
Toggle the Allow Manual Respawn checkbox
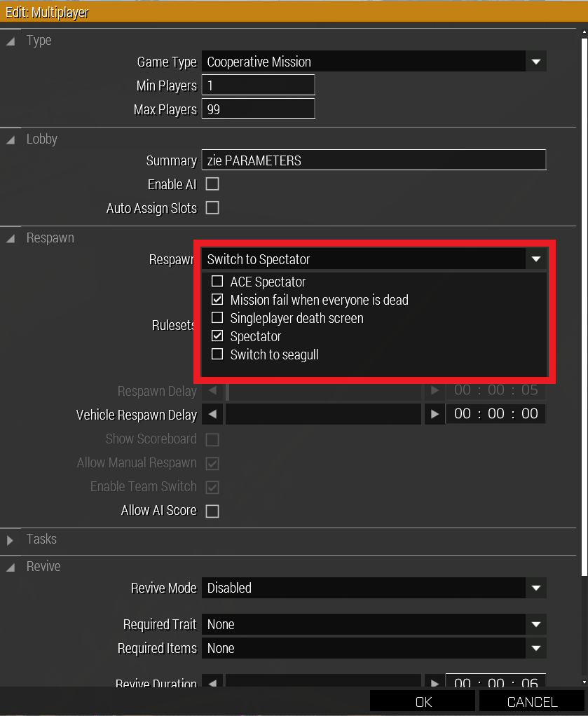(x=212, y=464)
